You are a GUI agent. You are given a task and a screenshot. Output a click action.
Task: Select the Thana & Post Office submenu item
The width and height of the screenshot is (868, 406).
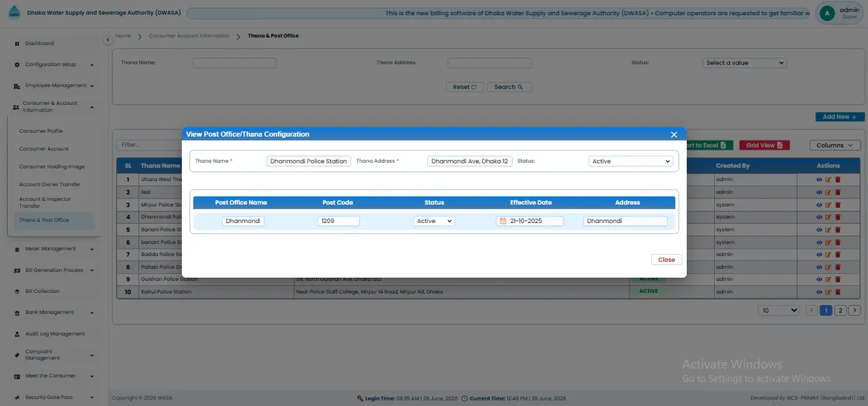pos(54,220)
